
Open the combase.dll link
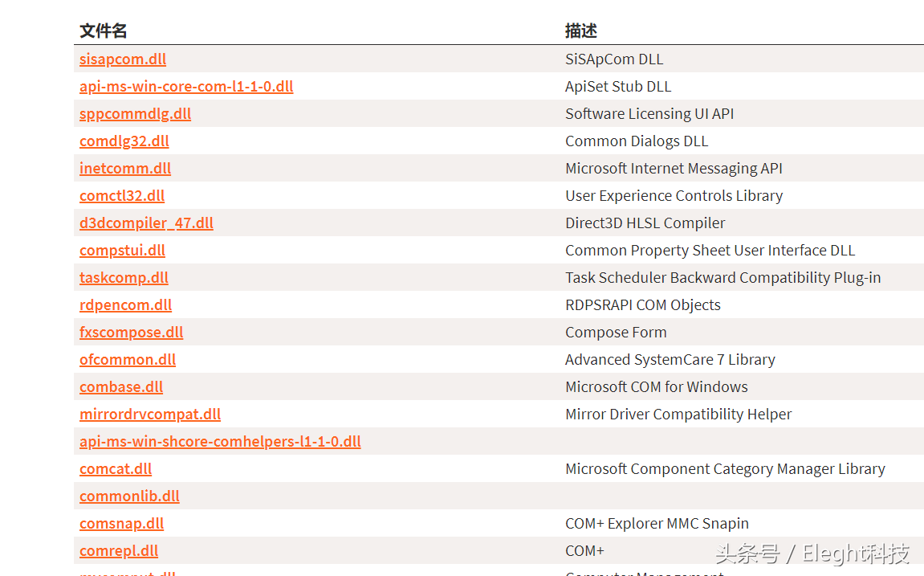coord(121,387)
